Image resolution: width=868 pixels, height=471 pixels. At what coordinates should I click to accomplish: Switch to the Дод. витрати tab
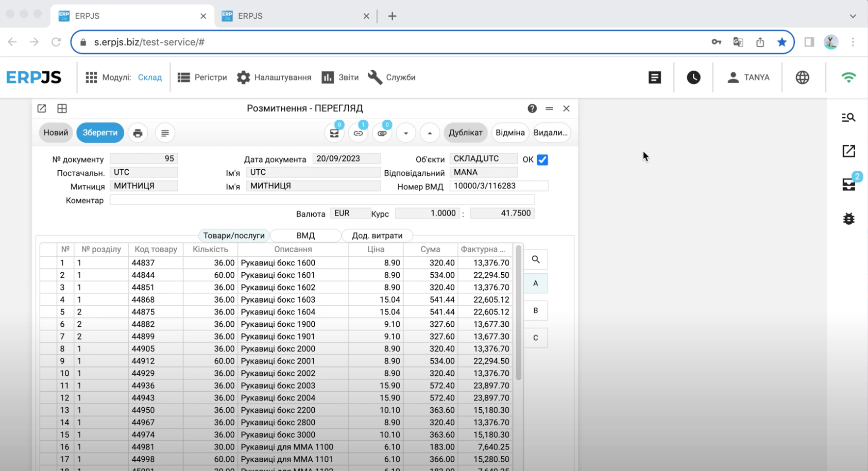(x=377, y=235)
